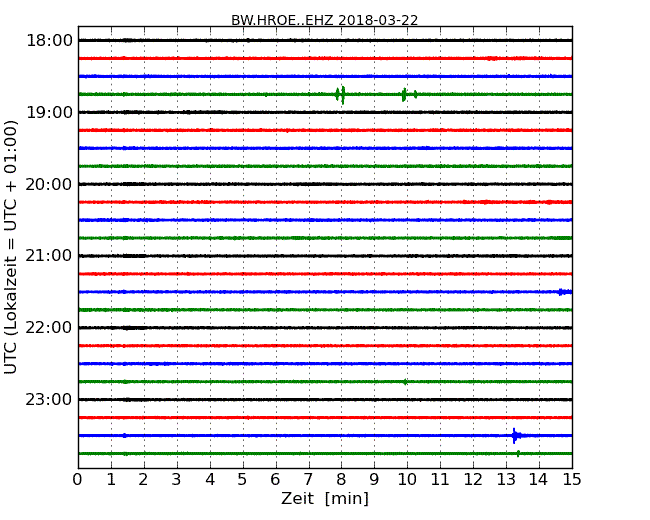Click the x-axis tick label 0

coord(78,480)
